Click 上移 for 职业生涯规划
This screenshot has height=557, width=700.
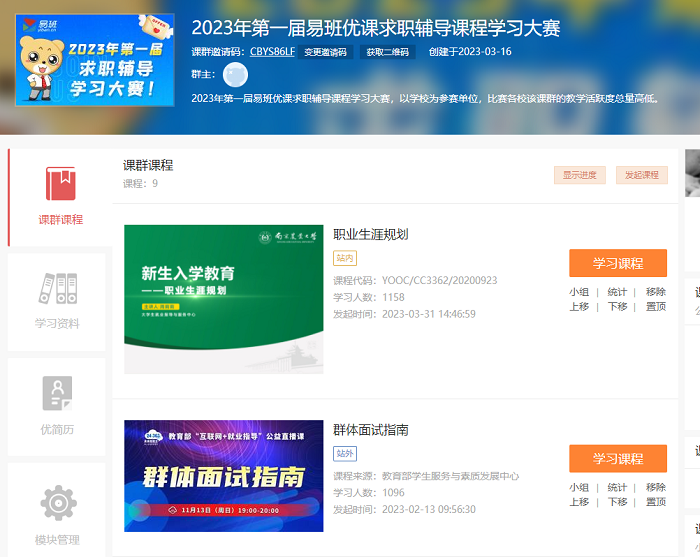coord(579,307)
